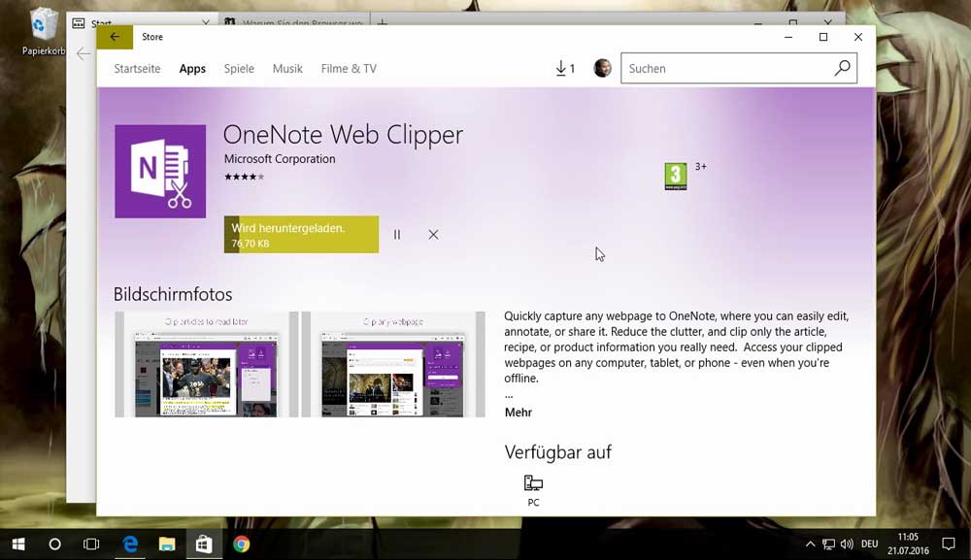Open the 'Clip any webpage' screenshot
Image resolution: width=971 pixels, height=560 pixels.
tap(393, 365)
